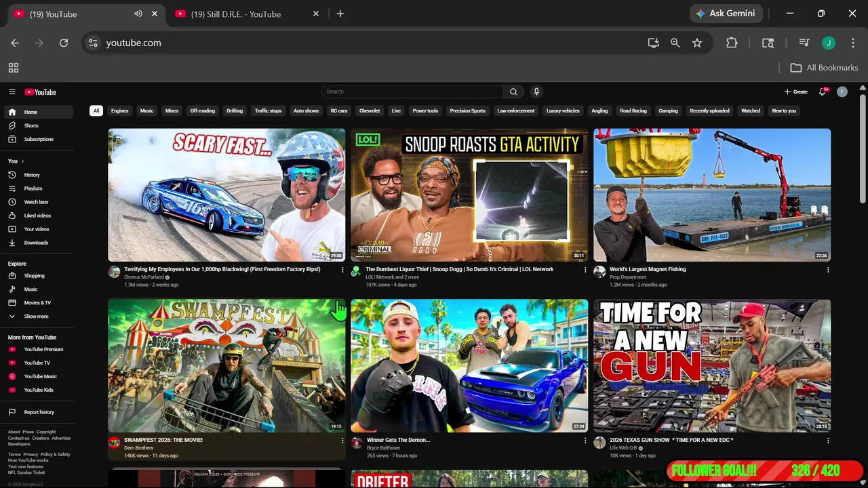Select the New to you chip
This screenshot has width=868, height=488.
click(784, 110)
